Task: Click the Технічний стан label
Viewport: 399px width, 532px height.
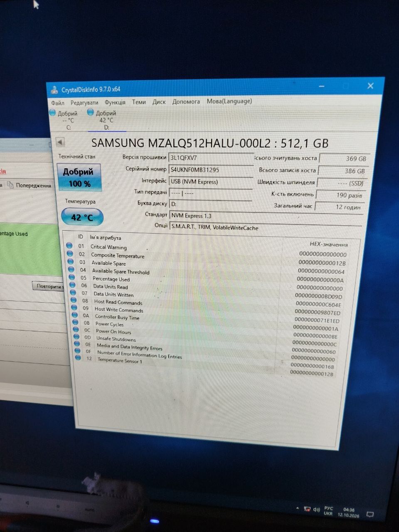Action: click(76, 157)
